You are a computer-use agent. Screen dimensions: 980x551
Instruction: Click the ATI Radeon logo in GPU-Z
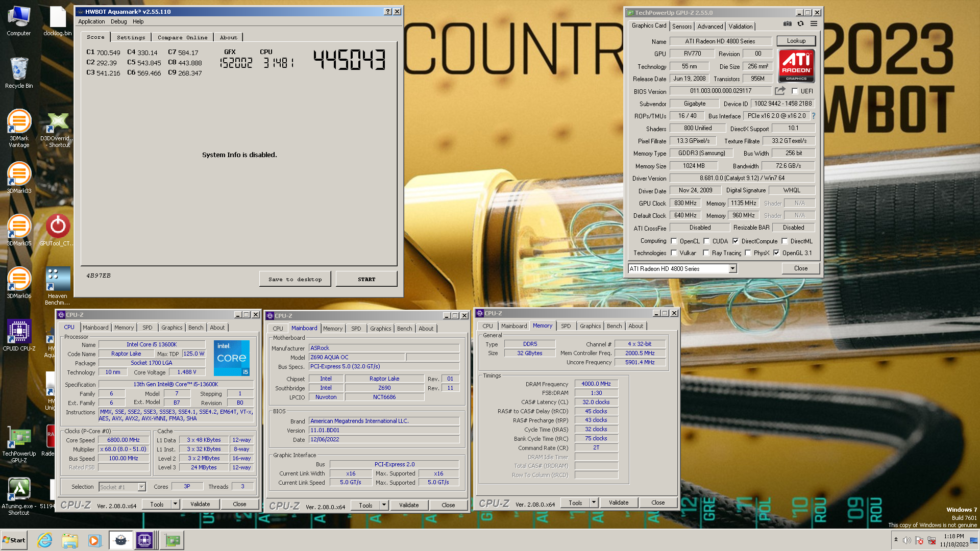(796, 66)
